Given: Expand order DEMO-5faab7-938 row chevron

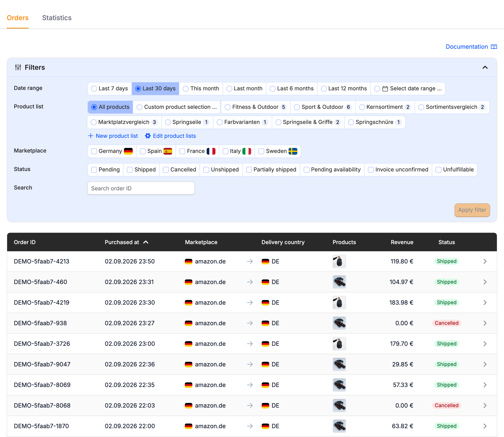Looking at the screenshot, I should point(485,323).
